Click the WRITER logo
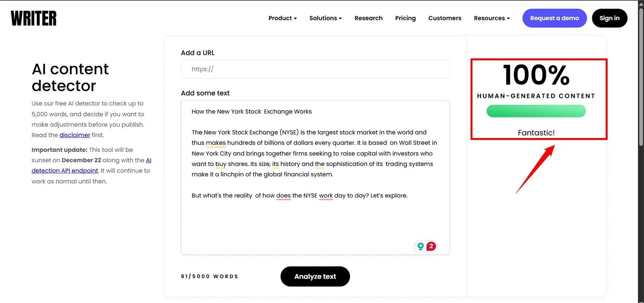Image resolution: width=644 pixels, height=303 pixels. pos(34,18)
